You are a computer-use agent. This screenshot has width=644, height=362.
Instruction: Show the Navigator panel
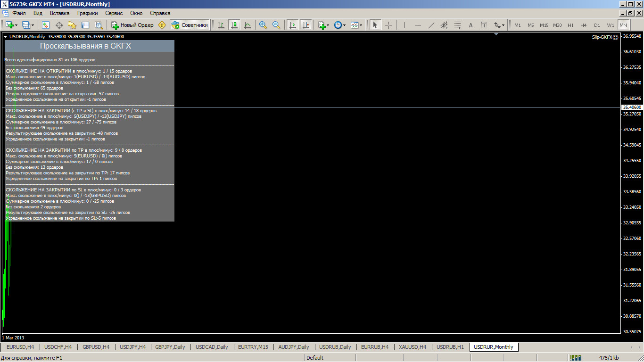pos(72,25)
